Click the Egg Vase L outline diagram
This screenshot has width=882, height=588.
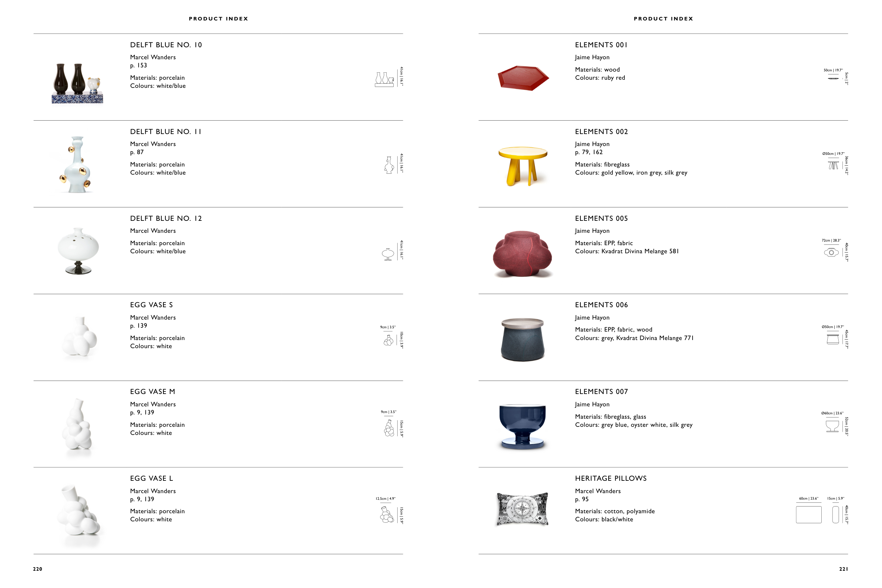click(x=387, y=515)
